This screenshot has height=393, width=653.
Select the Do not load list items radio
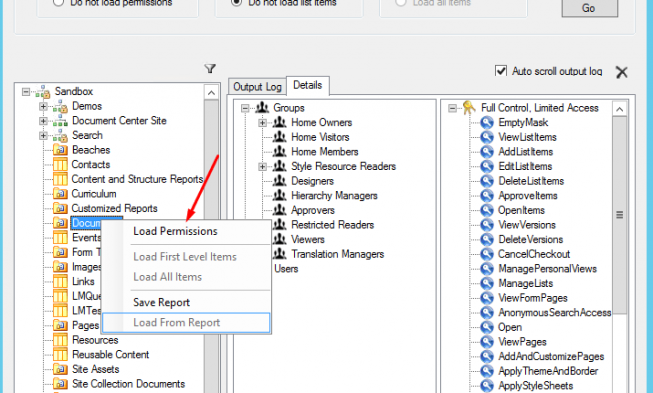coord(237,2)
